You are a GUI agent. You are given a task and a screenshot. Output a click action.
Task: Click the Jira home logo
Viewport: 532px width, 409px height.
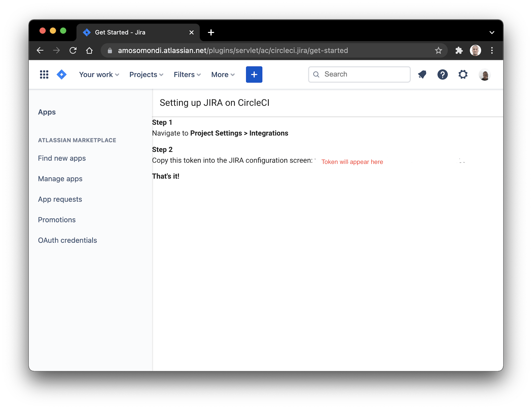61,74
